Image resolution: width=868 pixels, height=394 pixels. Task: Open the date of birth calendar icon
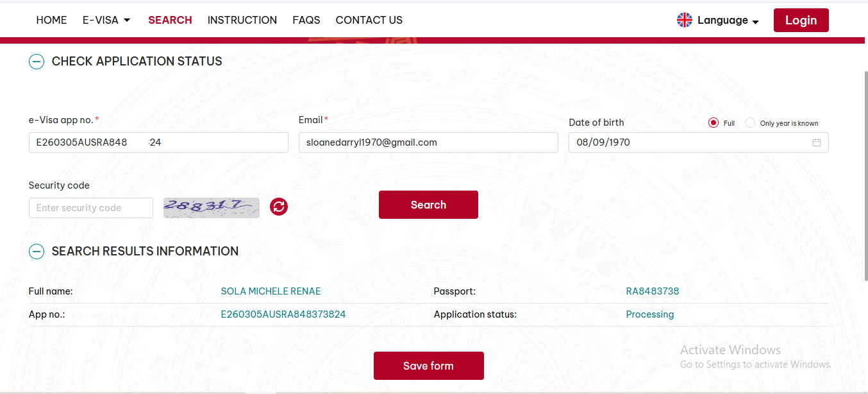click(x=817, y=142)
